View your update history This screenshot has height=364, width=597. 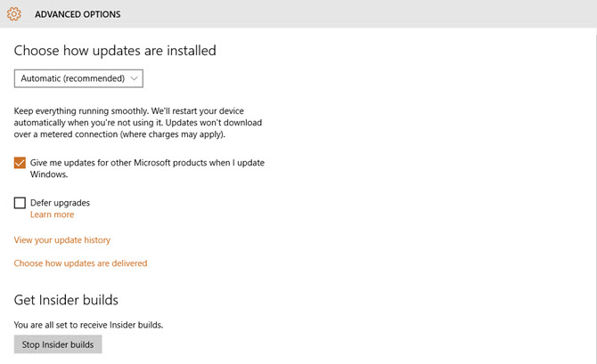click(62, 240)
